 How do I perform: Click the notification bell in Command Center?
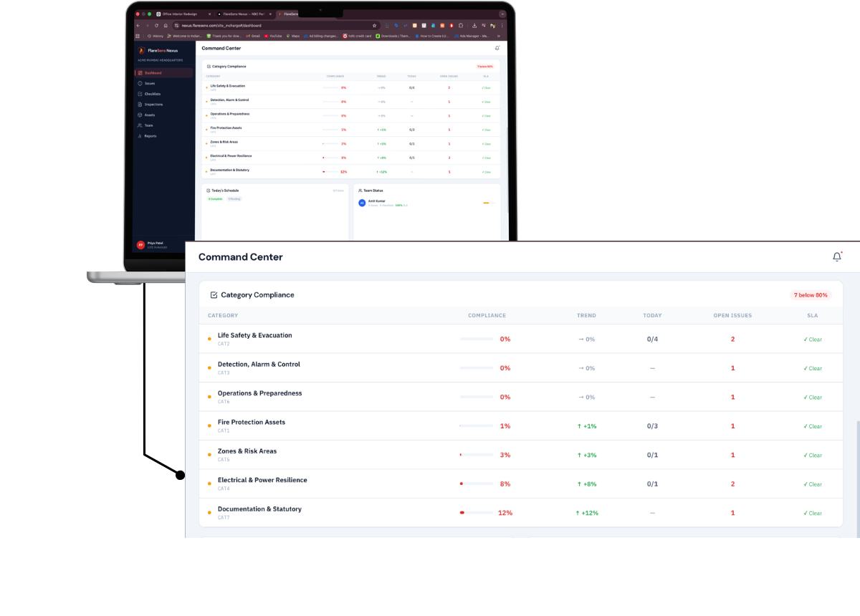(836, 256)
